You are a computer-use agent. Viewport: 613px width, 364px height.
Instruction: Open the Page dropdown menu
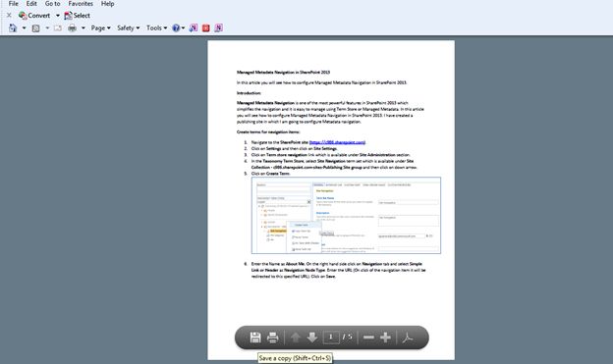(x=101, y=28)
